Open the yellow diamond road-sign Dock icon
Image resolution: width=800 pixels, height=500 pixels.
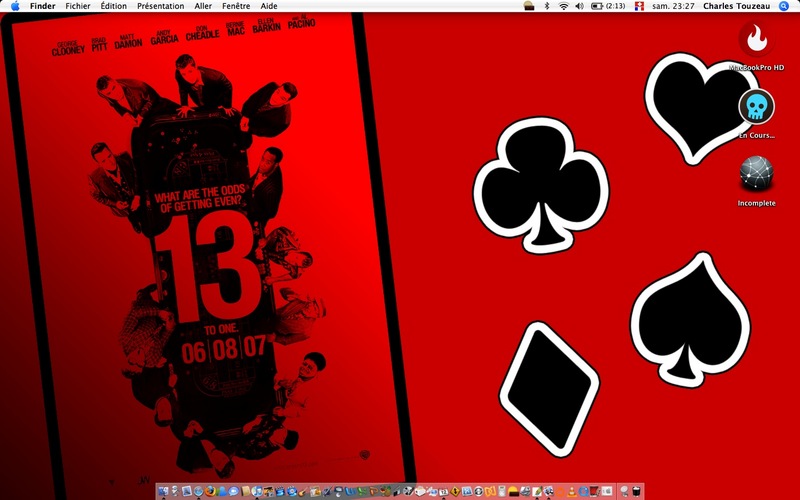coord(455,491)
